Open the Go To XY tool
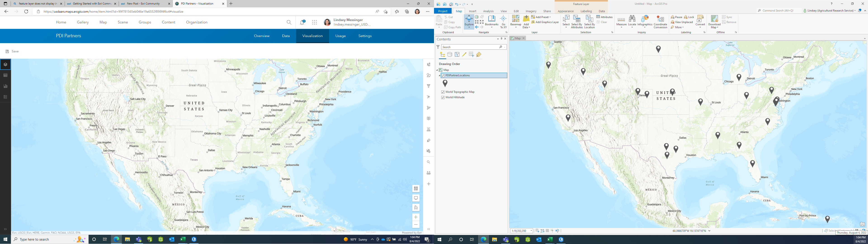Screen dimensions: 868x244 [x=503, y=22]
